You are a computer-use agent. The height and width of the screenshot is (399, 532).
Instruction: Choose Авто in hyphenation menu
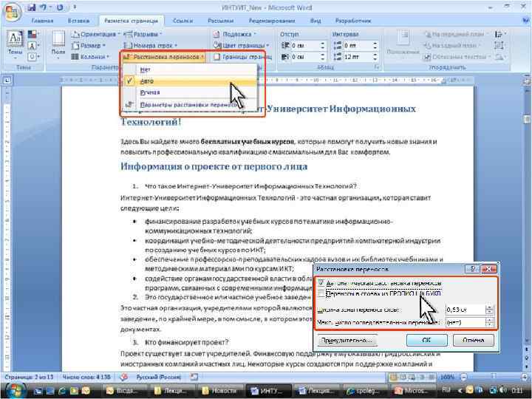[x=190, y=81]
